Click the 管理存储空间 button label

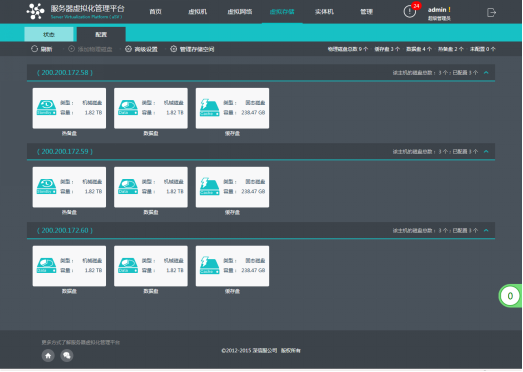point(197,49)
